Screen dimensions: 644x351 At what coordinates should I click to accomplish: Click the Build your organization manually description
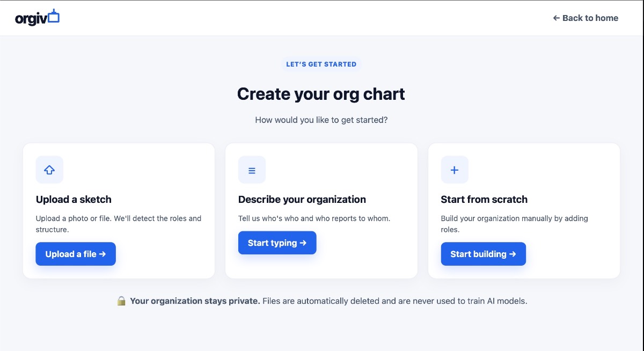[x=515, y=224]
